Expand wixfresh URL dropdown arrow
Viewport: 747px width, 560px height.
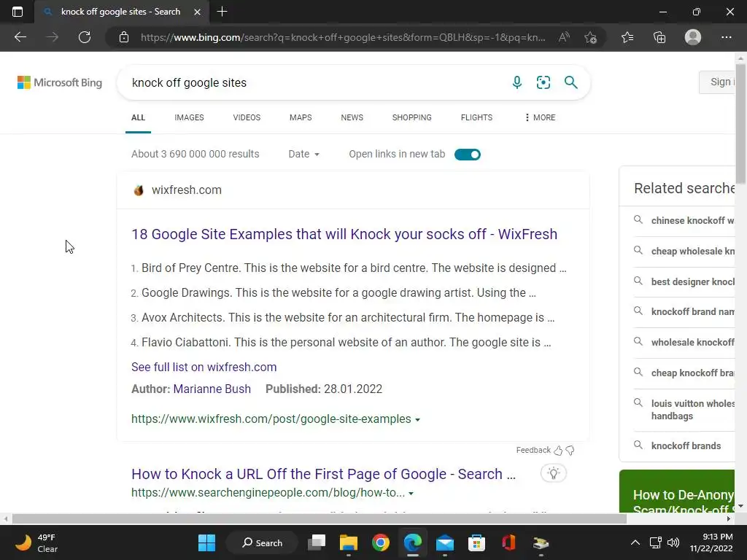[417, 419]
